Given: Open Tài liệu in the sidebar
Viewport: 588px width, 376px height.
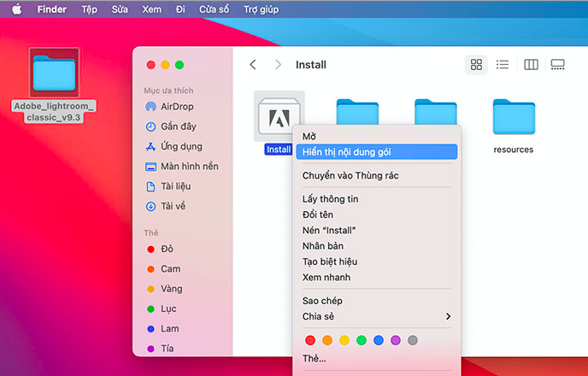Looking at the screenshot, I should (x=168, y=186).
